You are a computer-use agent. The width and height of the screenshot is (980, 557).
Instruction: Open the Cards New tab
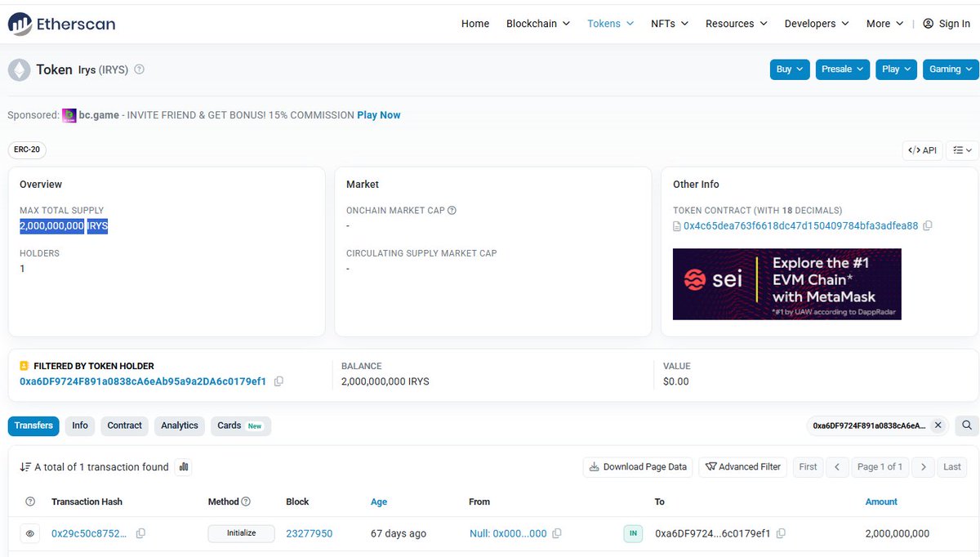[x=240, y=426]
